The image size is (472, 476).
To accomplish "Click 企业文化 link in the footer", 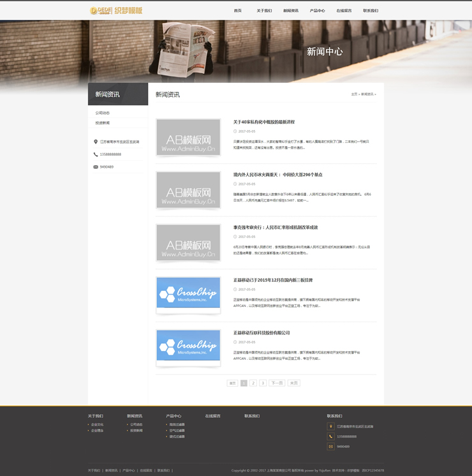I will click(97, 424).
